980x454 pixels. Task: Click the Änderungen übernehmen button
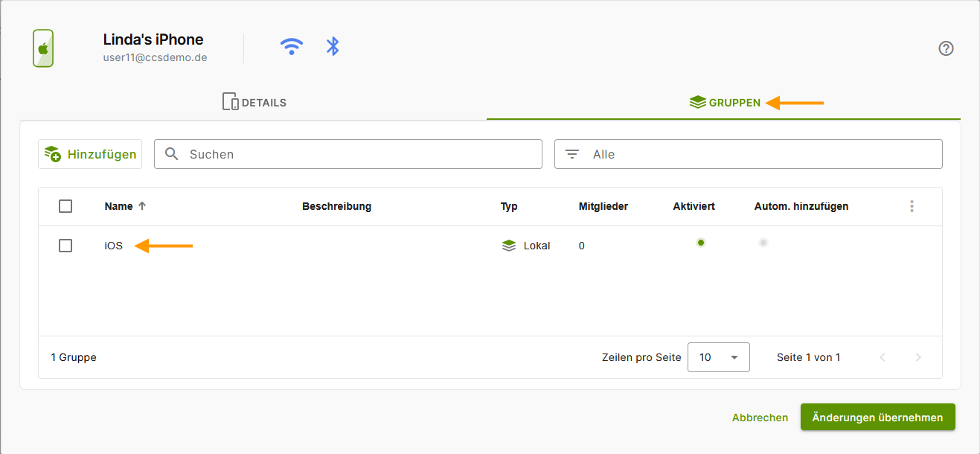tap(877, 417)
